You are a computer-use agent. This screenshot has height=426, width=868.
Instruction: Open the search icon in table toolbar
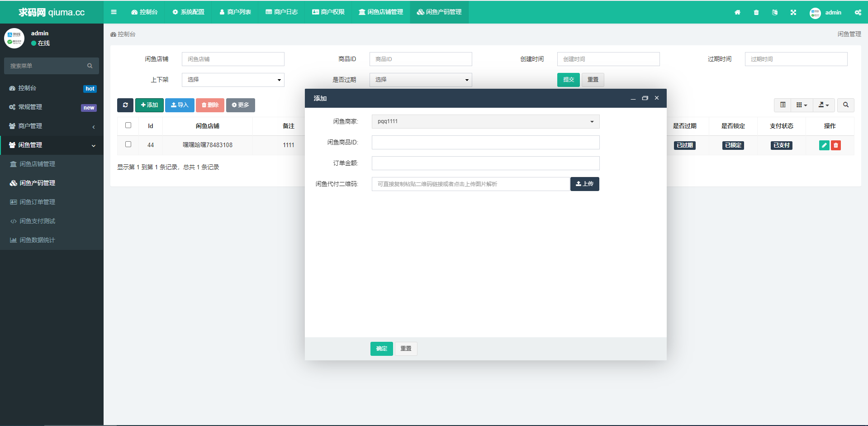pyautogui.click(x=846, y=105)
